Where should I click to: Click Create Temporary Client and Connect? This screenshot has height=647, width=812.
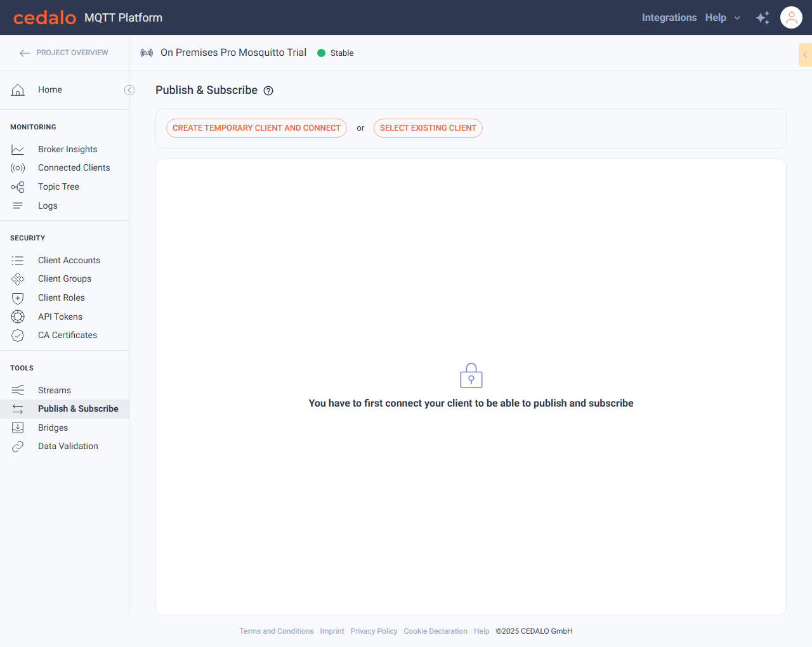tap(256, 128)
